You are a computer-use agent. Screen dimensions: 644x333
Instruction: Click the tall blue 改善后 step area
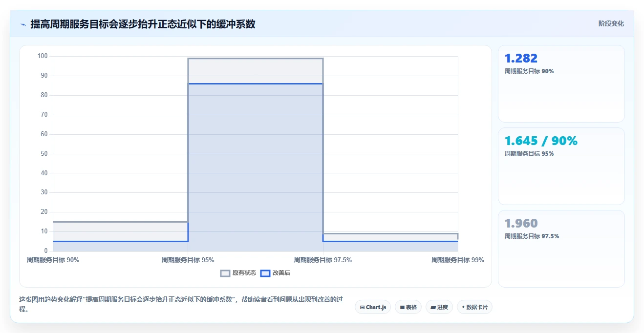(x=256, y=167)
